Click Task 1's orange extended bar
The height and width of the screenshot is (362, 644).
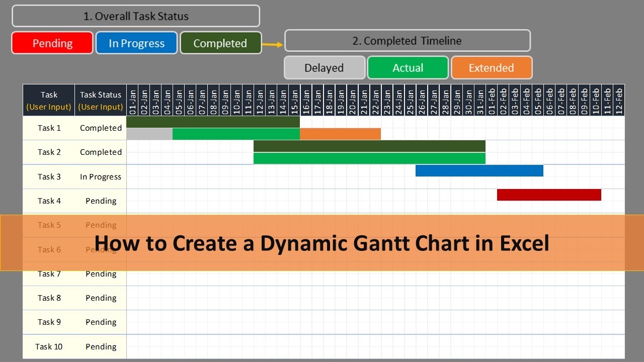click(340, 134)
